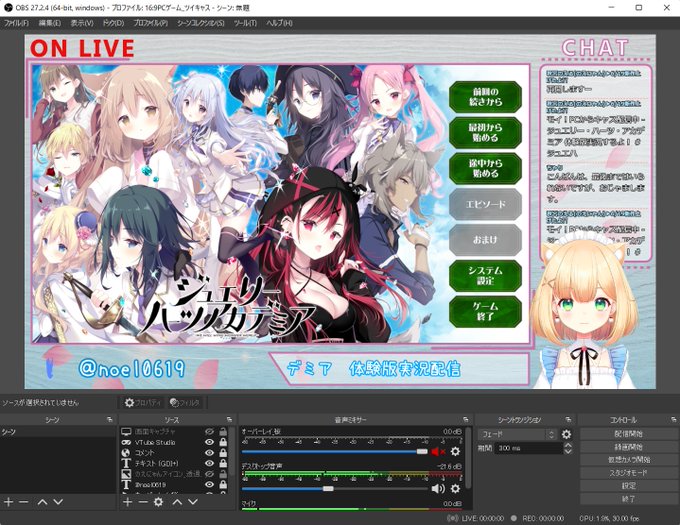Open the プロファイル(P) menu

150,23
